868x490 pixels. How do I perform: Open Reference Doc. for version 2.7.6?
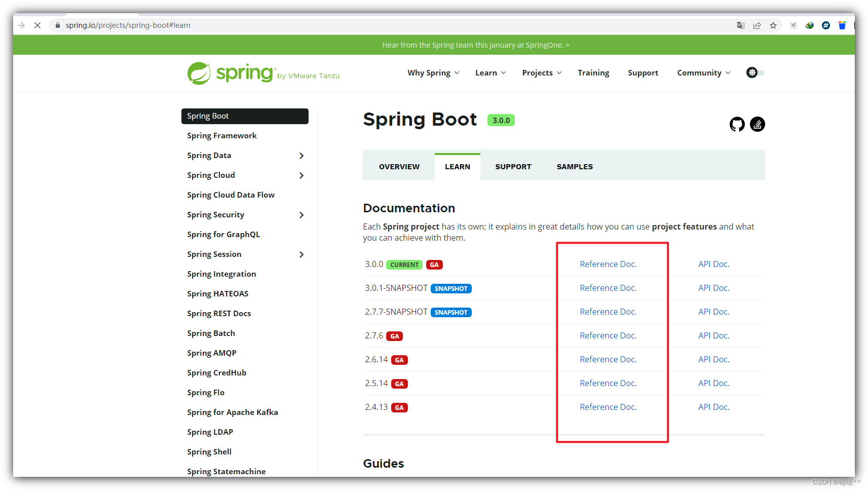tap(608, 335)
